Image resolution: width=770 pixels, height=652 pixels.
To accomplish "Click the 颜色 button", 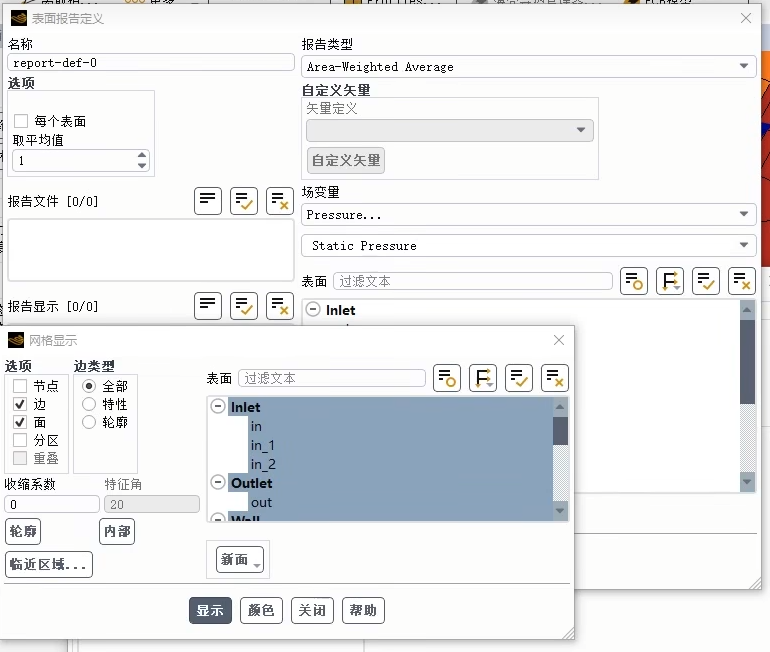I will pos(261,610).
